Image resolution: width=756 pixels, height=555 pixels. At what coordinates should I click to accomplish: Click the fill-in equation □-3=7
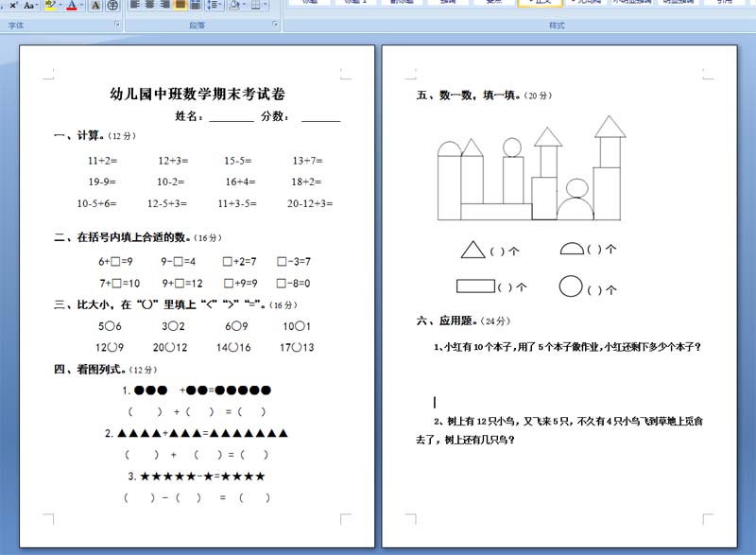(x=294, y=261)
